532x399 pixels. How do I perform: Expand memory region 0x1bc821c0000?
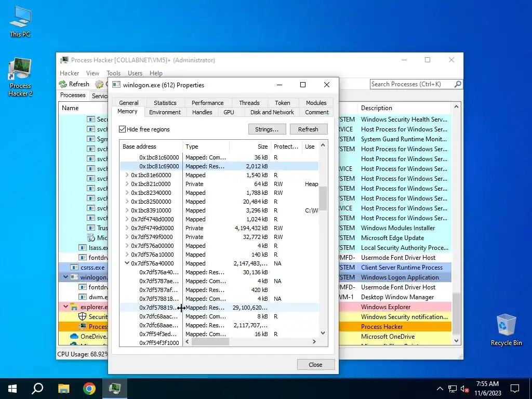[x=127, y=184]
